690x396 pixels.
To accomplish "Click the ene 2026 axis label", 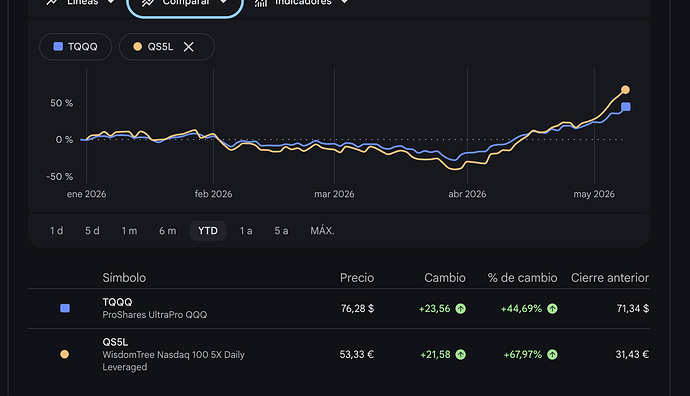I will 86,194.
